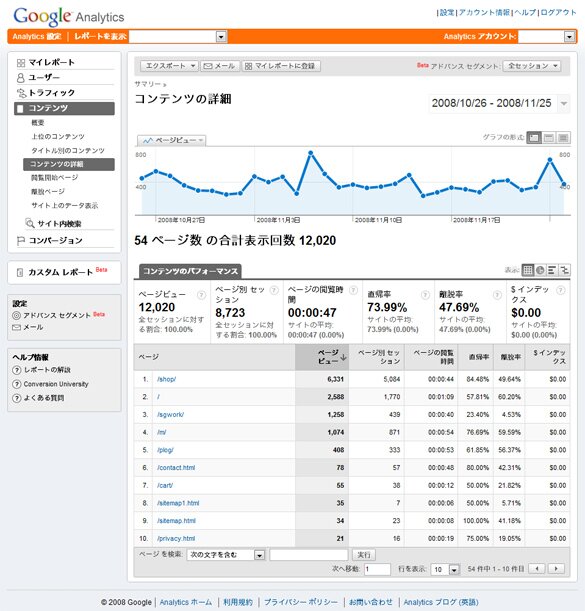Click the メール toolbar button
The image size is (585, 611).
point(219,66)
